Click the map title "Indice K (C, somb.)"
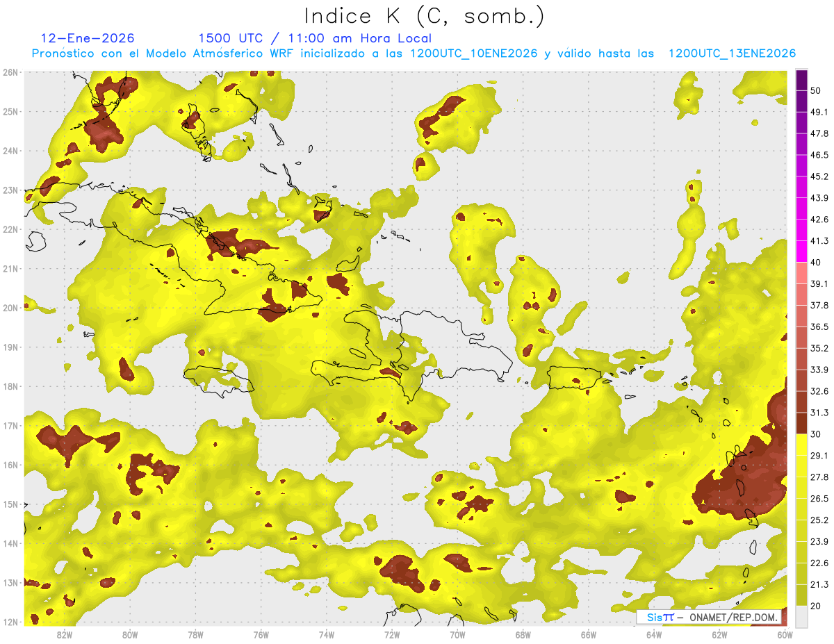834x644 pixels. pos(425,16)
